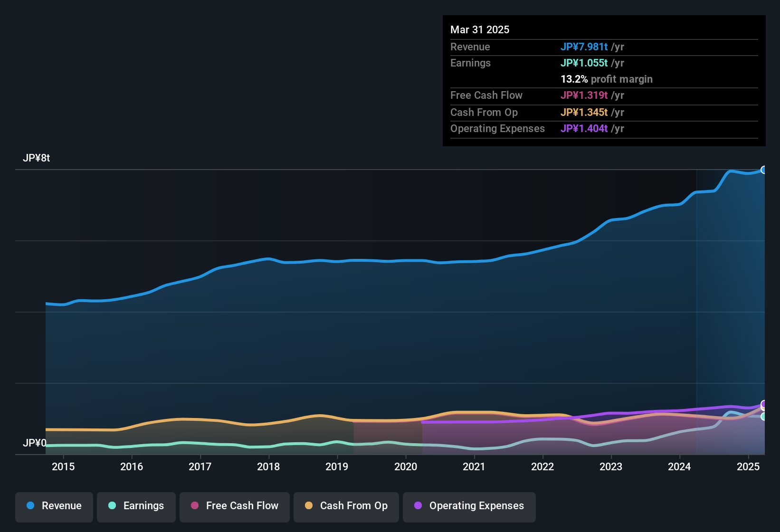
Task: Toggle the Earnings series legend button
Action: pos(136,506)
